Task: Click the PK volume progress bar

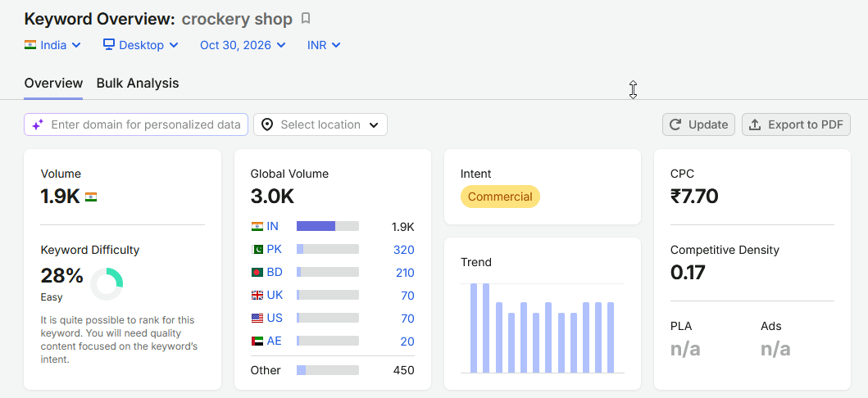Action: point(328,249)
